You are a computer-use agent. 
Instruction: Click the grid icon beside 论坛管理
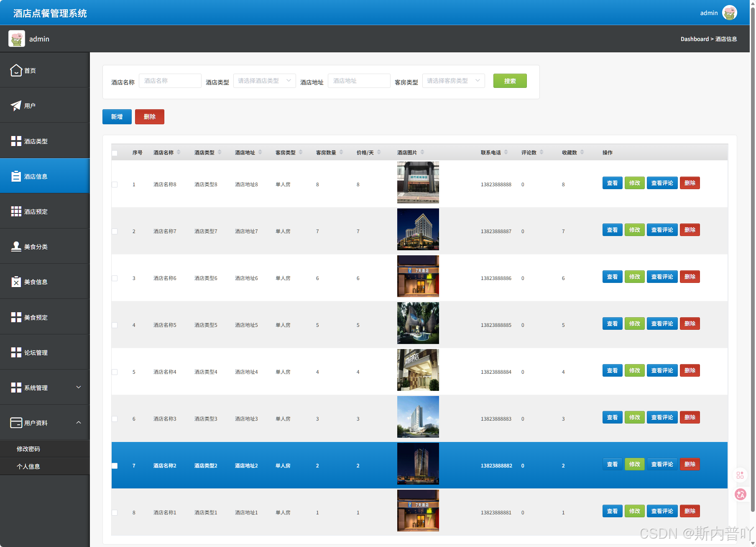pyautogui.click(x=16, y=352)
